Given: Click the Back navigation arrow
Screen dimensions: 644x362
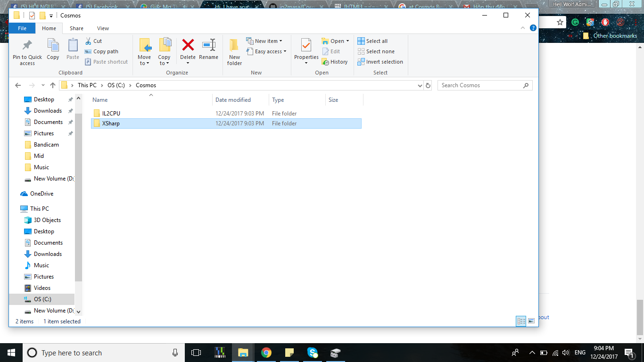Looking at the screenshot, I should [18, 85].
